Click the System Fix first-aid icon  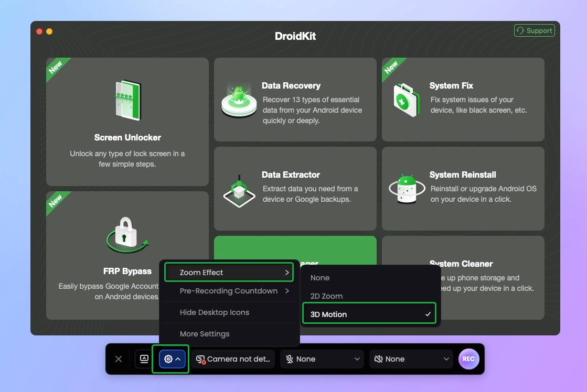tap(407, 100)
